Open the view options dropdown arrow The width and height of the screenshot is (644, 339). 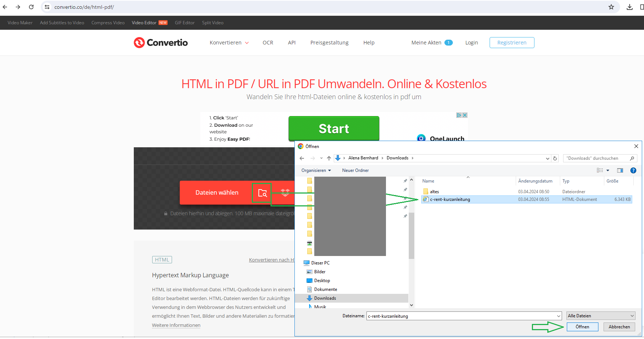[608, 170]
